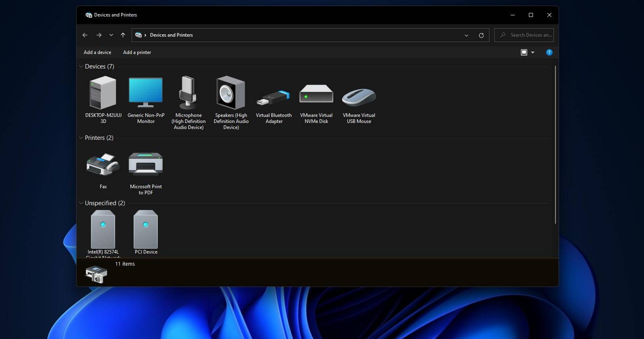Viewport: 644px width, 339px height.
Task: Open the view options dropdown arrow
Action: tap(533, 52)
